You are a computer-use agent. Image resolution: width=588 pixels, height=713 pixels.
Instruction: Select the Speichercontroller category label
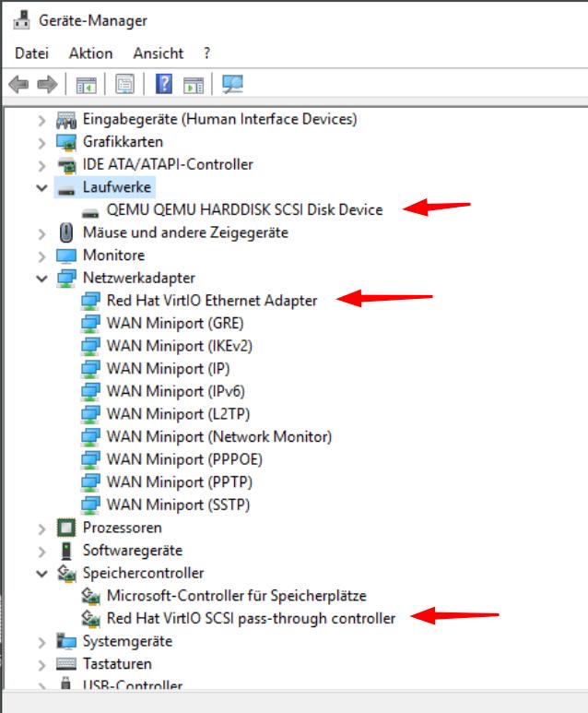[x=143, y=573]
